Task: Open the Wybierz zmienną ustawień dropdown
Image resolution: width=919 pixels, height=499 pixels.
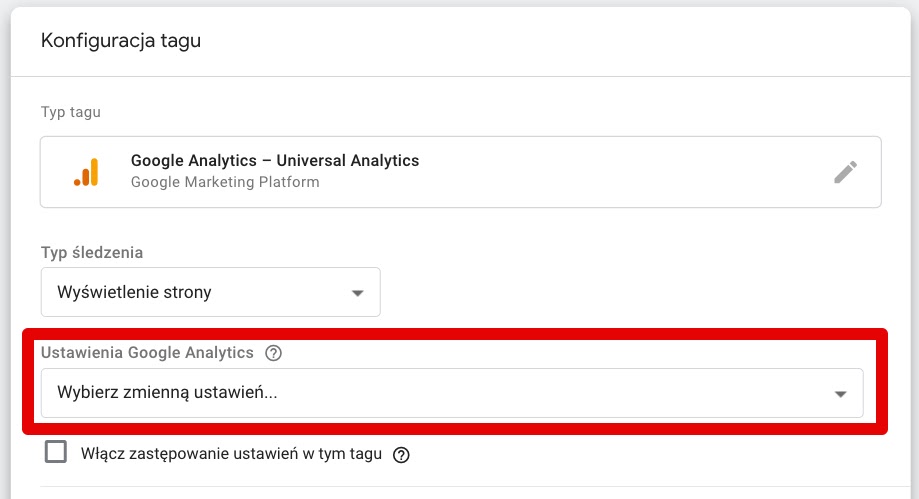Action: [452, 393]
